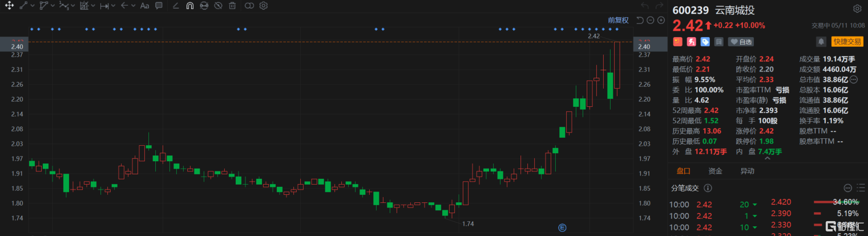
Task: Select the range measurement tool
Action: 104,6
